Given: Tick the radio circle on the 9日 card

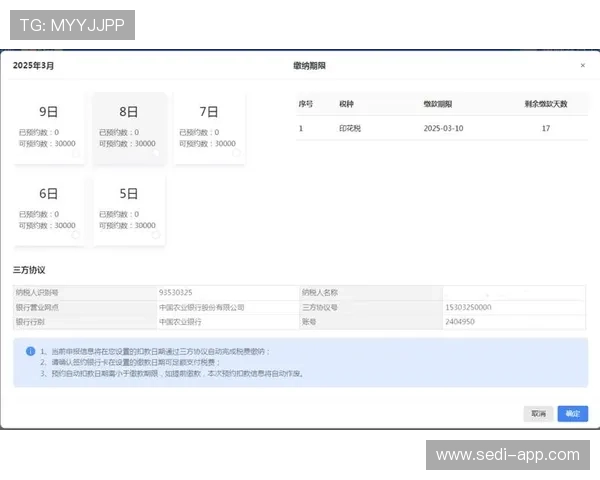Looking at the screenshot, I should click(x=76, y=153).
